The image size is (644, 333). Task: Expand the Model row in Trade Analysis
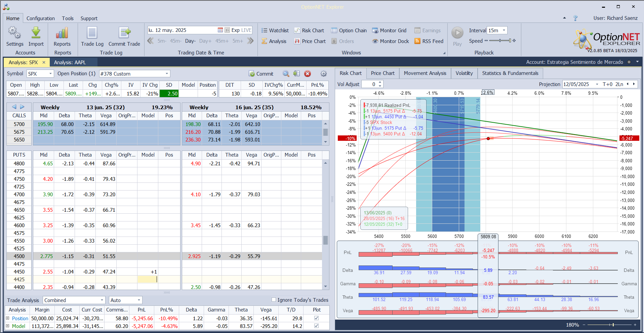pos(7,326)
